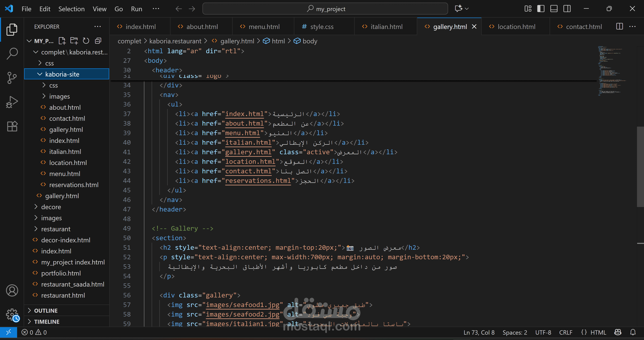The image size is (644, 340).
Task: Toggle the primary side bar layout button
Action: coord(541,9)
